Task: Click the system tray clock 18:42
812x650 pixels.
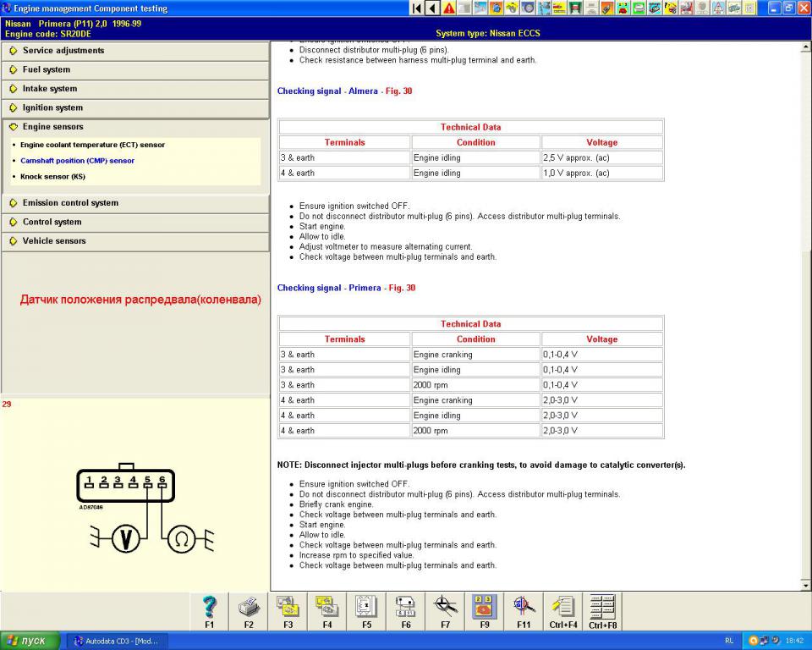Action: coord(795,642)
